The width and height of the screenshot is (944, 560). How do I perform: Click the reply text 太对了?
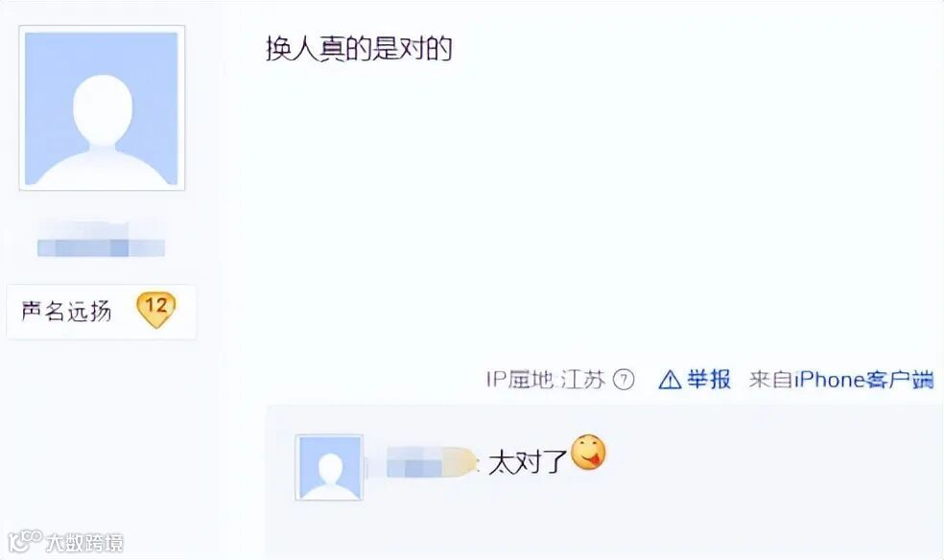click(x=528, y=462)
